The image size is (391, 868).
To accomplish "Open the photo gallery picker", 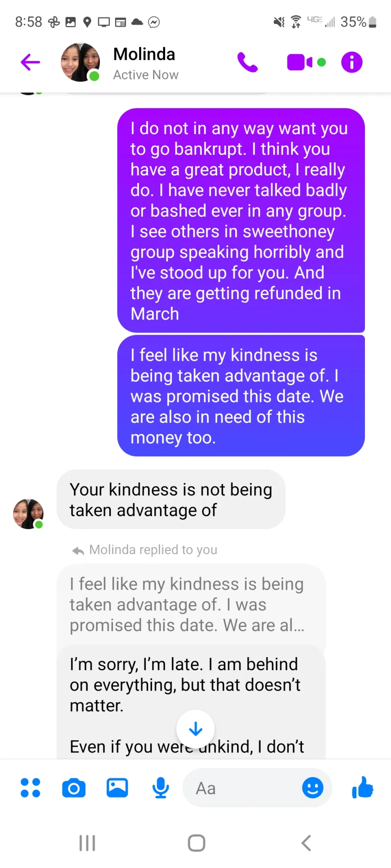I will pyautogui.click(x=117, y=788).
